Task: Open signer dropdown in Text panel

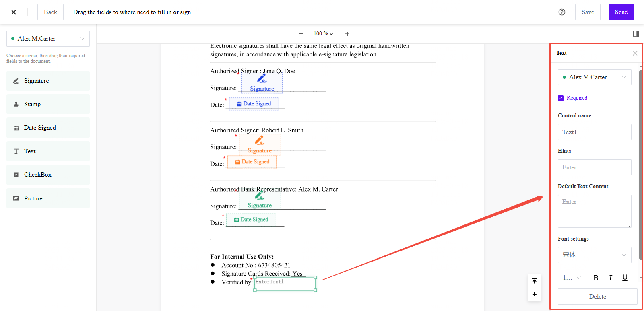Action: coord(594,77)
